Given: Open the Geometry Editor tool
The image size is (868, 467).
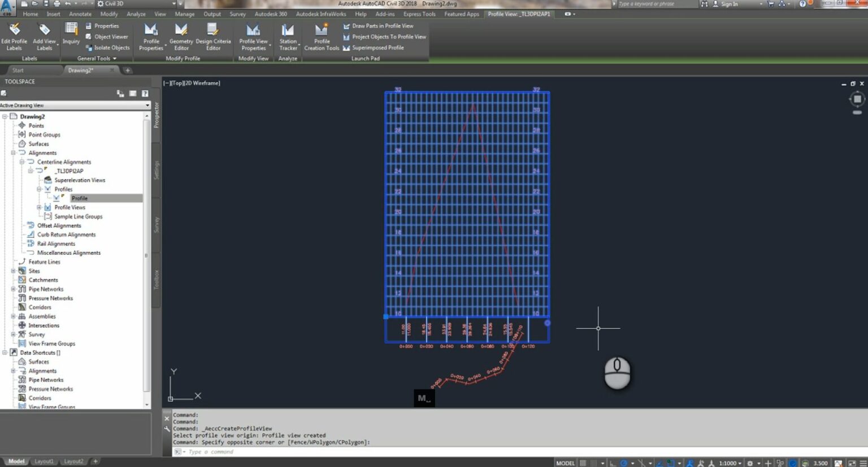Looking at the screenshot, I should coord(181,37).
